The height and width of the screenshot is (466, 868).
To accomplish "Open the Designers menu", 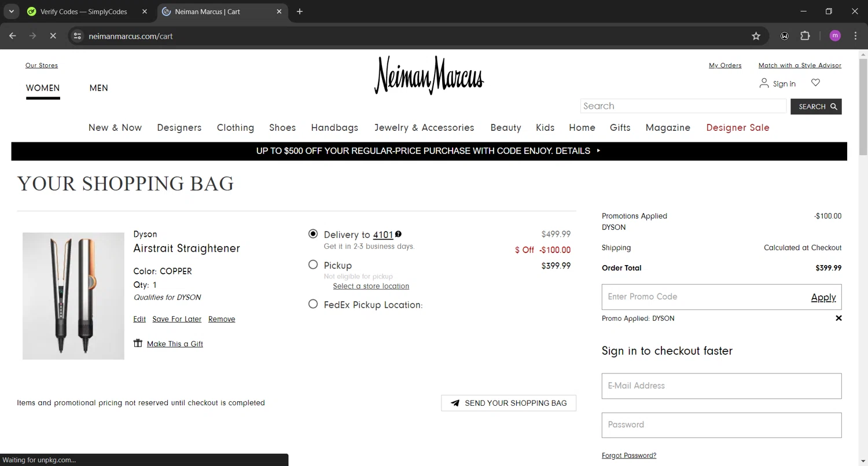I will click(179, 127).
